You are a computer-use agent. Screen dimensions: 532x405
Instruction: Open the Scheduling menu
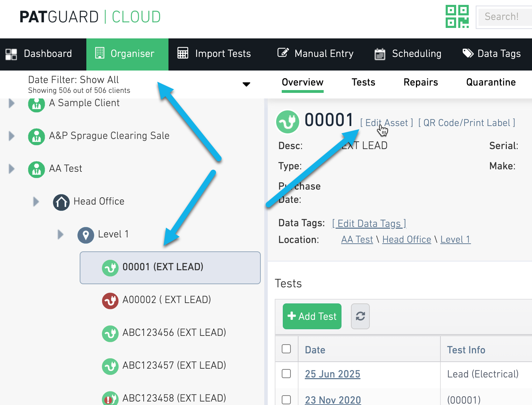click(408, 54)
